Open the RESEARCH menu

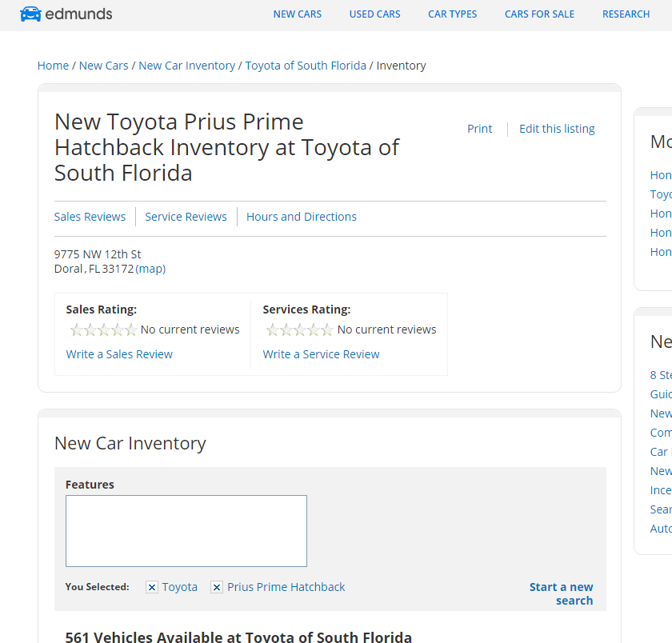coord(626,14)
